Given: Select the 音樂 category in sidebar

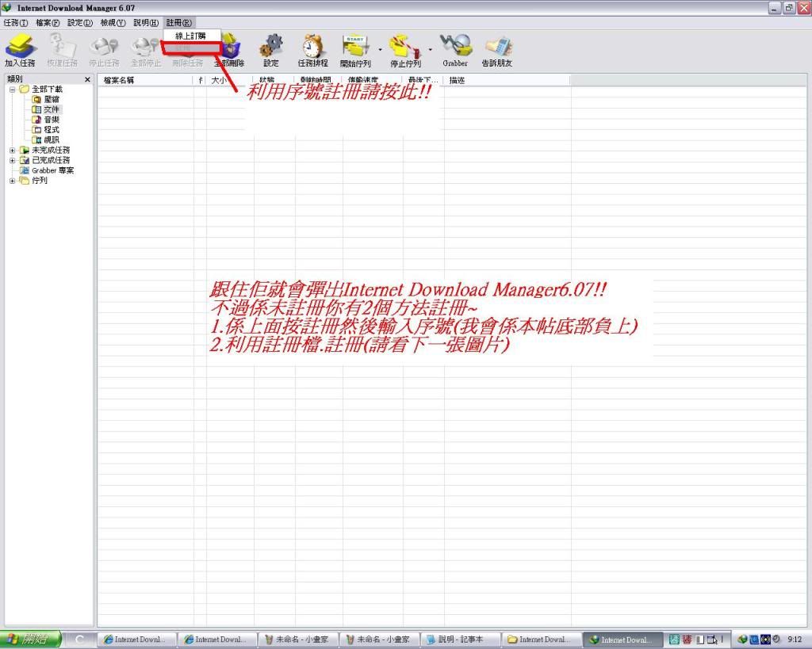Looking at the screenshot, I should click(x=52, y=120).
